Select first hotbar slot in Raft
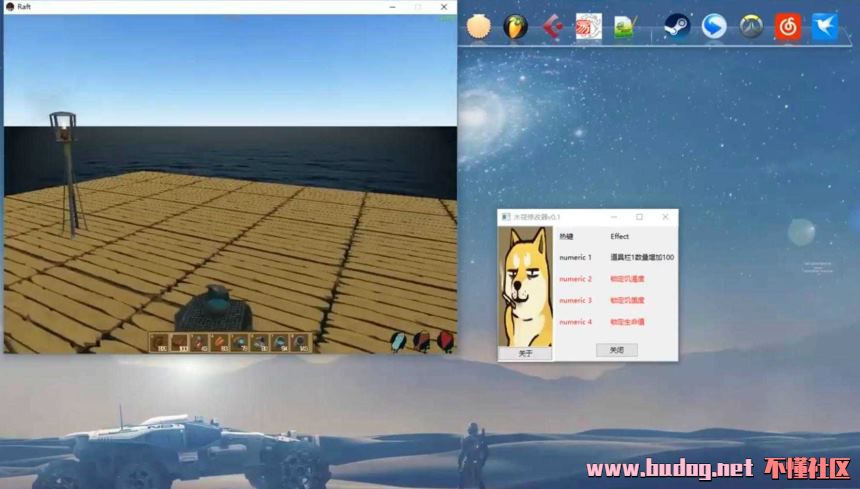The height and width of the screenshot is (489, 860). click(x=159, y=343)
